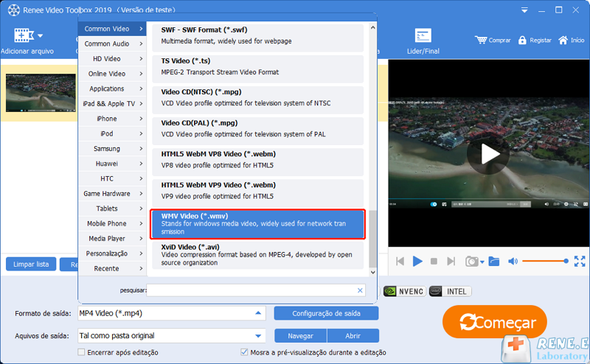Clear the search field with X
Screen dimensions: 590x364
360,290
